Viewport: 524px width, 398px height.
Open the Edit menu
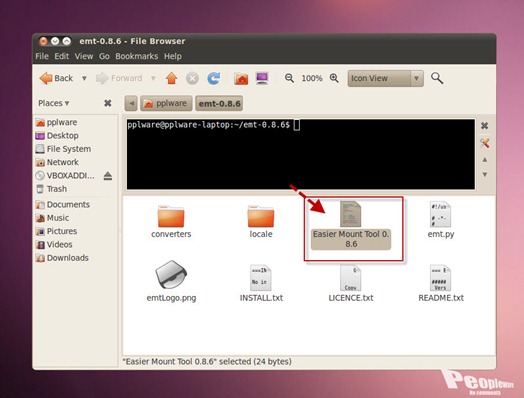pyautogui.click(x=61, y=56)
